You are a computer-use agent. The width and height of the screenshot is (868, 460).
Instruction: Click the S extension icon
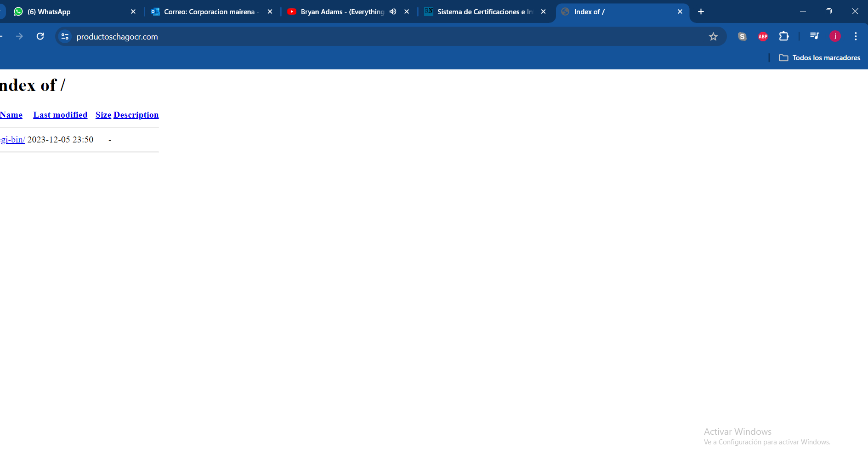(742, 37)
